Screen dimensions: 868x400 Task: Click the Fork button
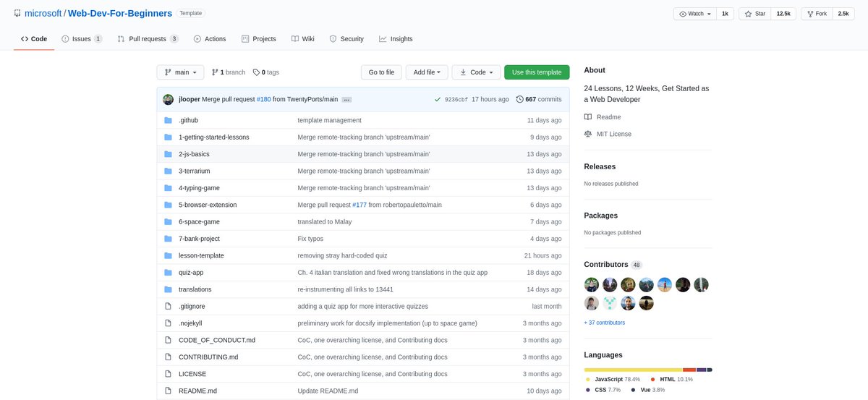(817, 14)
